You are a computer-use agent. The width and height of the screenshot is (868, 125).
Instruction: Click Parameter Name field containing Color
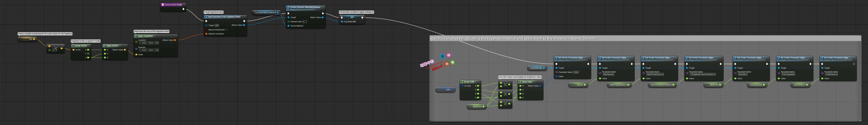coord(576,72)
